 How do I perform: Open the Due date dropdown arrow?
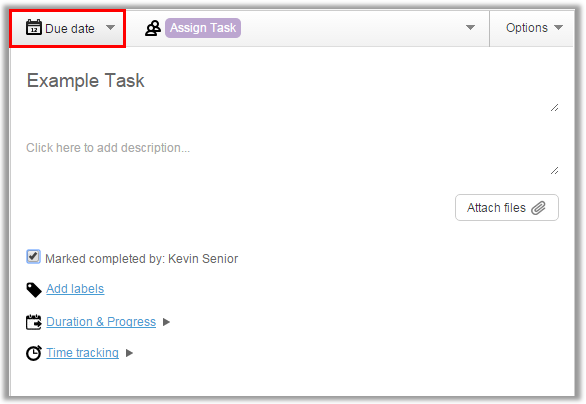click(x=110, y=27)
